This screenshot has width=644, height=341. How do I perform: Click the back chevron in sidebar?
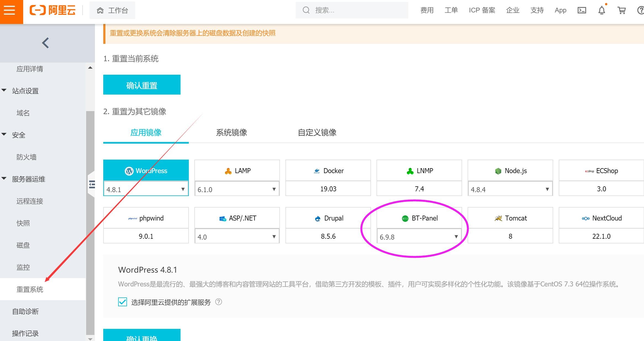click(x=46, y=43)
